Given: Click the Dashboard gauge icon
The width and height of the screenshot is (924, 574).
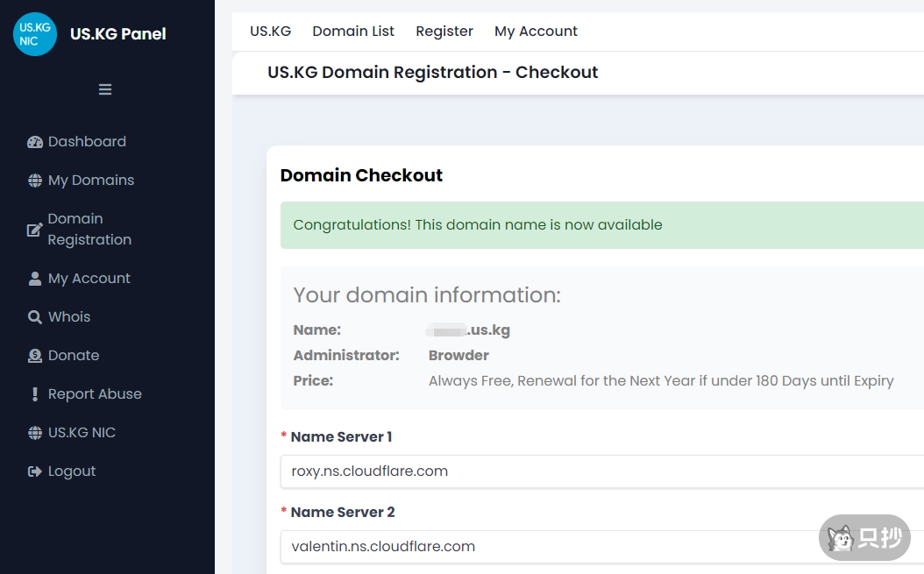Looking at the screenshot, I should [35, 142].
